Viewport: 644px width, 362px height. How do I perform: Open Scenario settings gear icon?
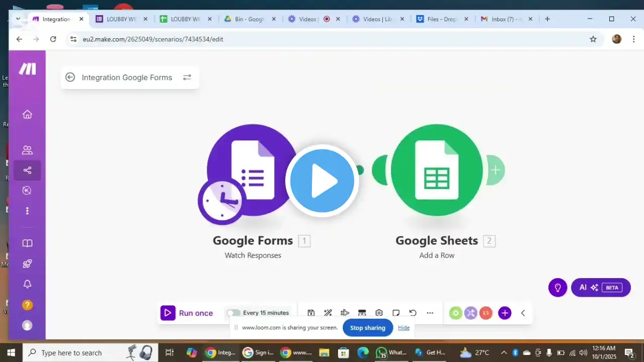(379, 313)
